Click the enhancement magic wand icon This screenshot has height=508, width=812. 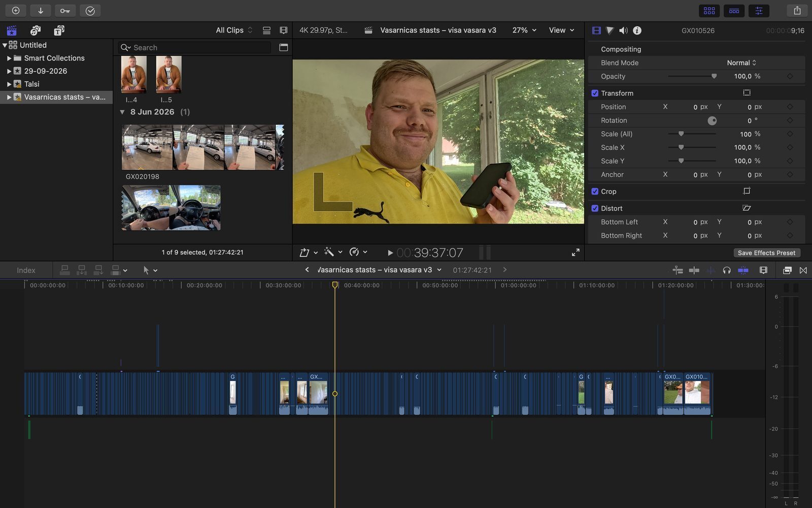coord(329,252)
